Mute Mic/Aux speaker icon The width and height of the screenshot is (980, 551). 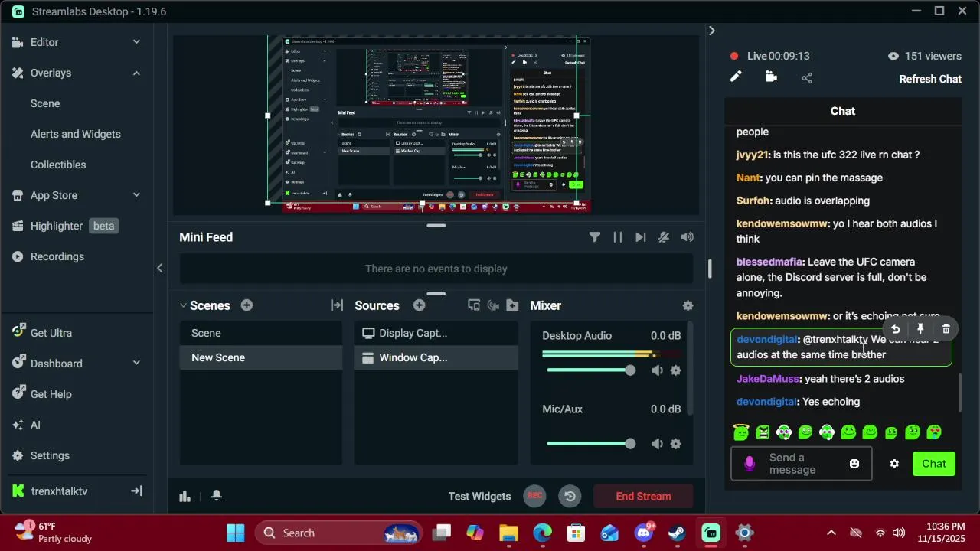[x=657, y=444]
